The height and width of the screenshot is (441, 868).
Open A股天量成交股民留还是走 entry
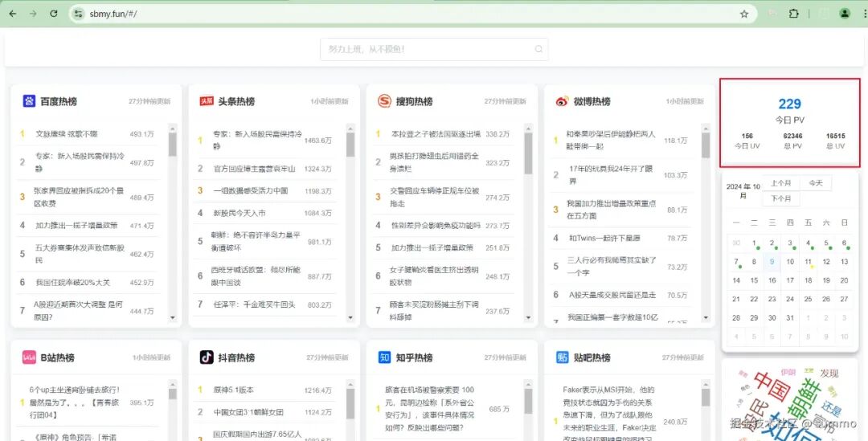point(612,295)
